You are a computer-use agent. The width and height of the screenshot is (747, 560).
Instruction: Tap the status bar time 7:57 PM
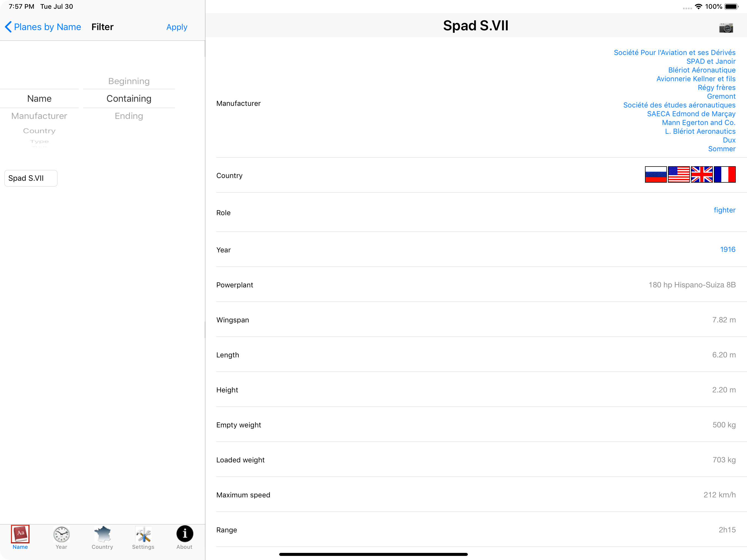pyautogui.click(x=21, y=6)
